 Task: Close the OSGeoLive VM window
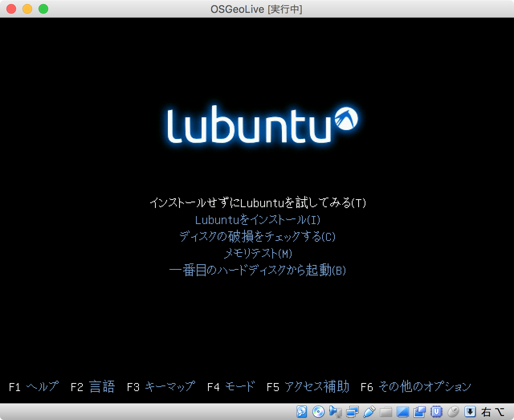[11, 9]
